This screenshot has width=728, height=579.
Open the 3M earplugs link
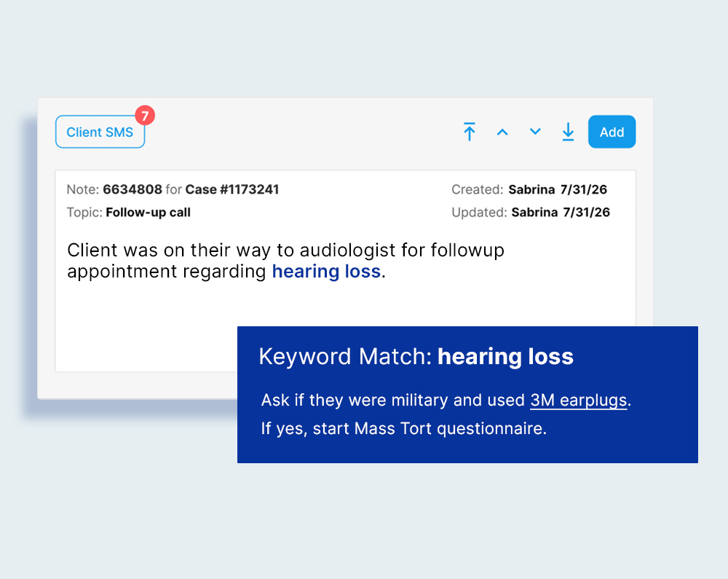(x=578, y=401)
